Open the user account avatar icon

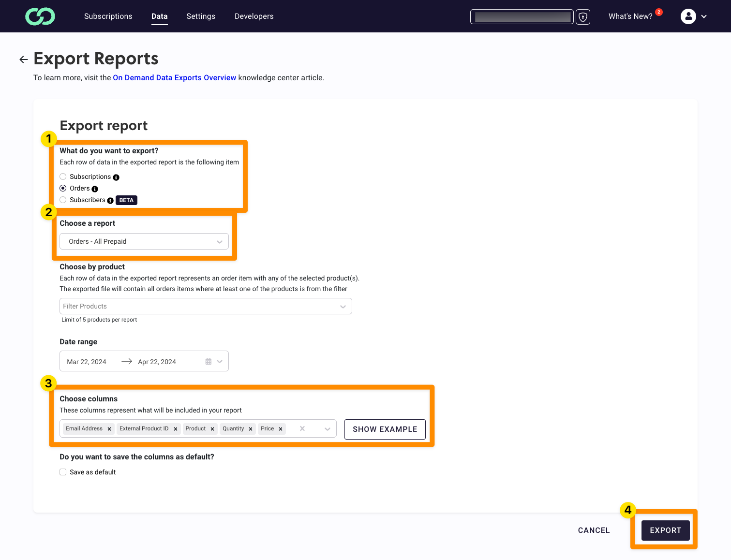tap(688, 16)
